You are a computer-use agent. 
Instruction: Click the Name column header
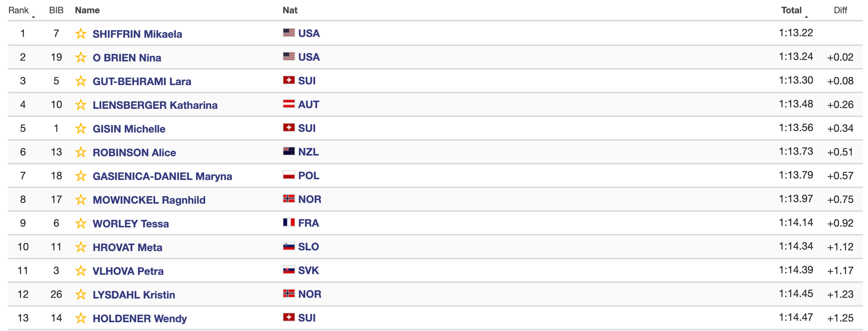click(87, 10)
